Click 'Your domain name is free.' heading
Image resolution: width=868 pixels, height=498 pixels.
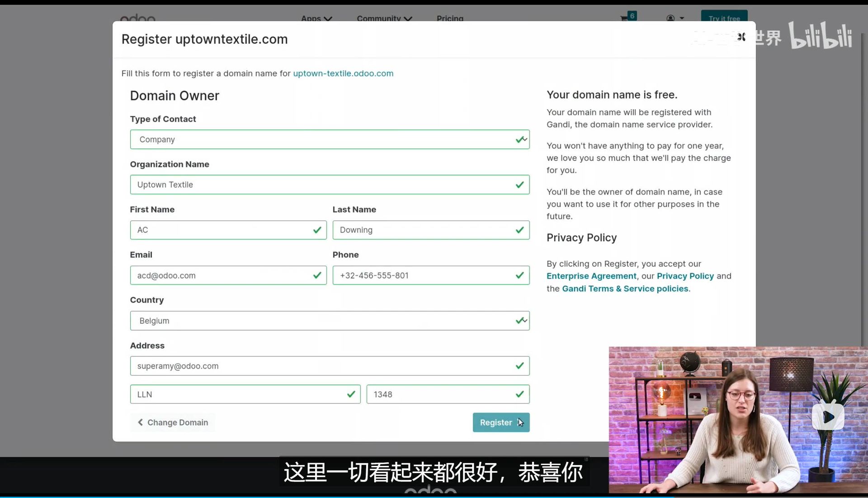pos(612,95)
